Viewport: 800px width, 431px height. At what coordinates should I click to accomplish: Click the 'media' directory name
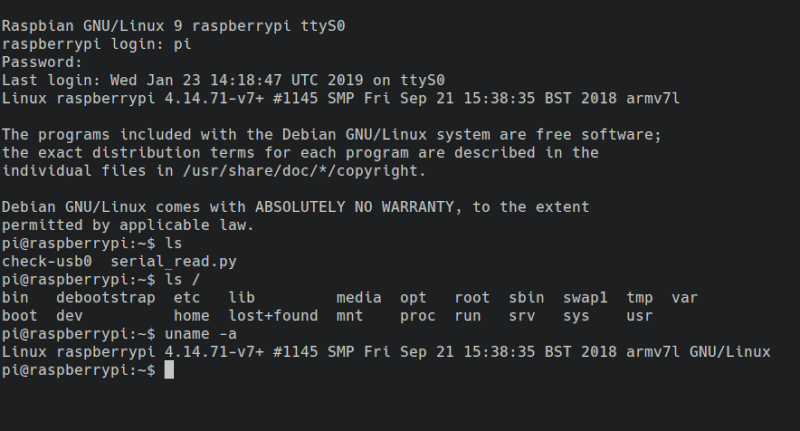359,298
